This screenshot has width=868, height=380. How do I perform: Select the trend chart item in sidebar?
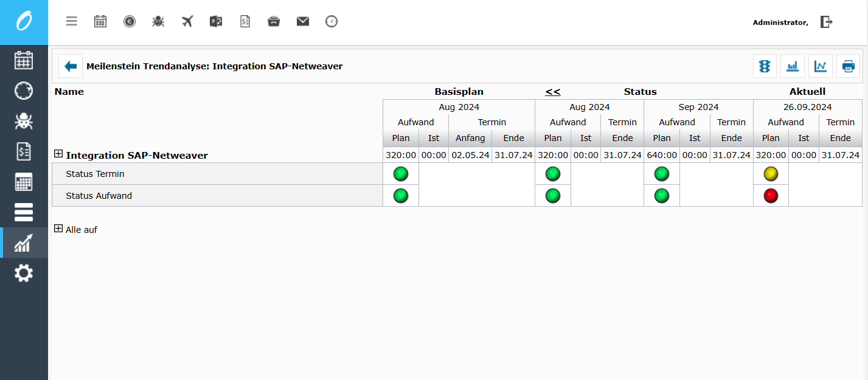(x=24, y=243)
